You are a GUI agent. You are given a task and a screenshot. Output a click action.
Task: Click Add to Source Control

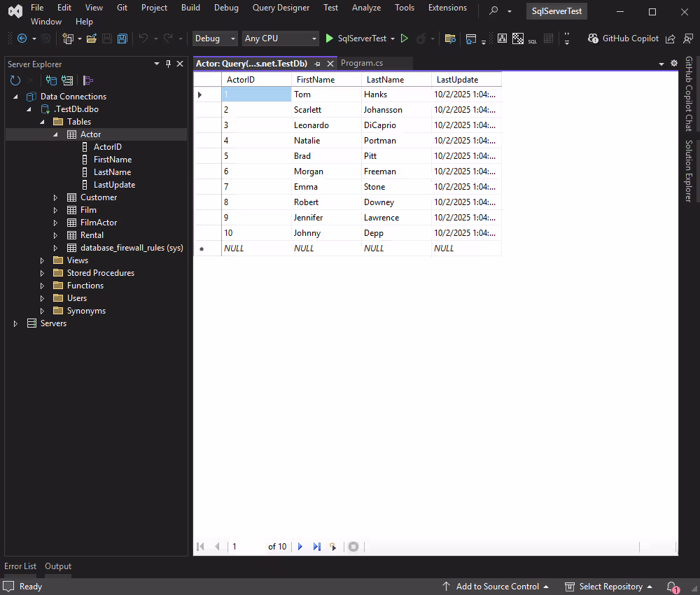[x=497, y=586]
